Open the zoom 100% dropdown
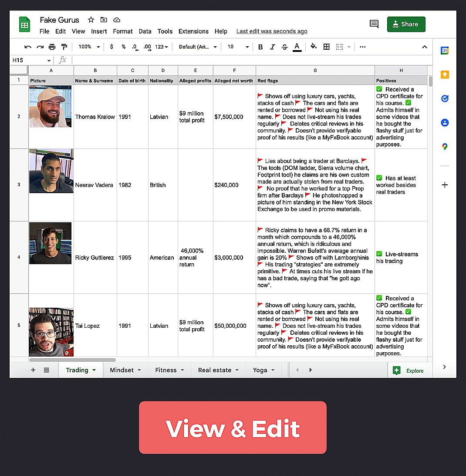 point(89,47)
